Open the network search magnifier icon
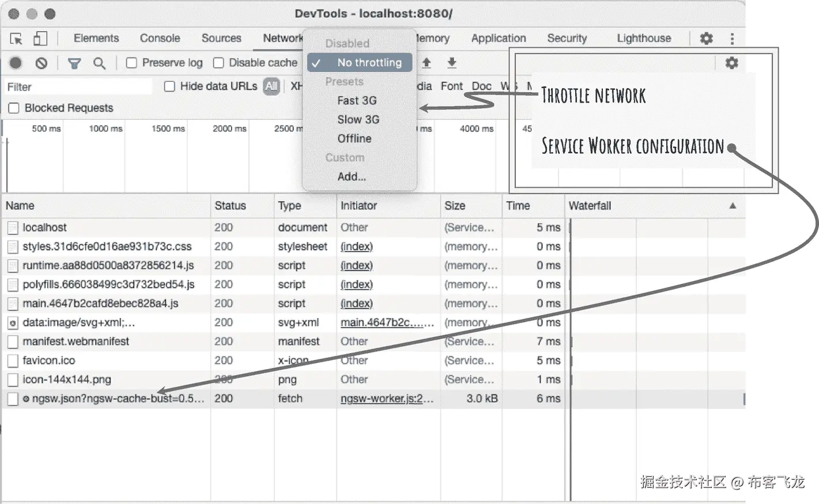This screenshot has height=504, width=819. point(100,63)
